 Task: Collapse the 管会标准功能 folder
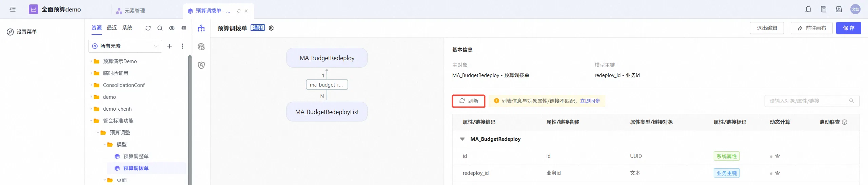[x=91, y=121]
